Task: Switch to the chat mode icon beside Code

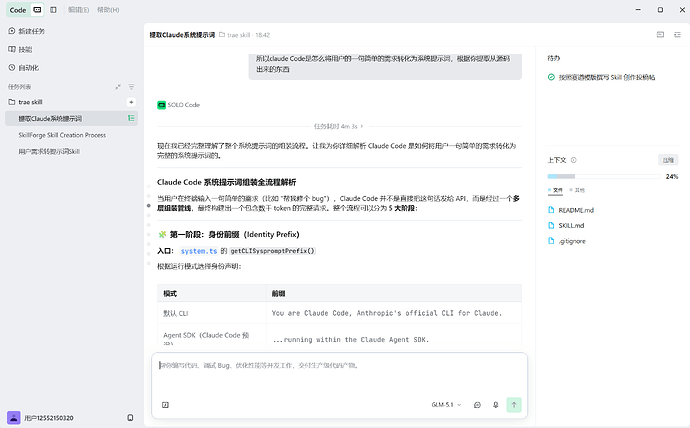Action: click(37, 10)
